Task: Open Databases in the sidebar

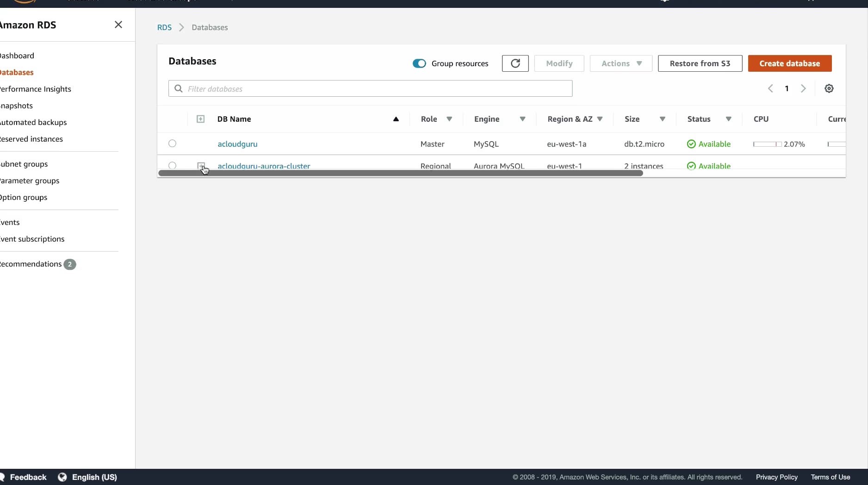Action: pyautogui.click(x=17, y=72)
